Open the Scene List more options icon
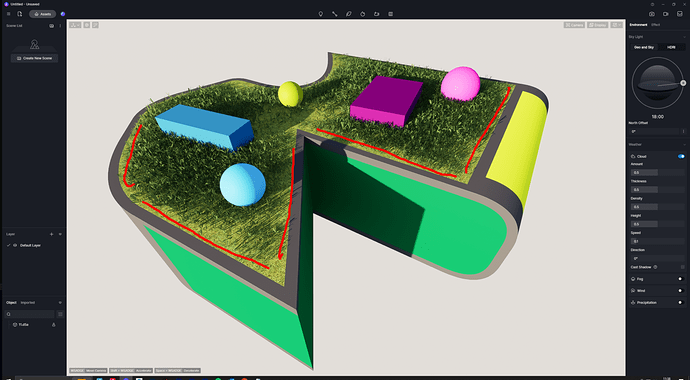Image resolution: width=690 pixels, height=380 pixels. tap(60, 26)
